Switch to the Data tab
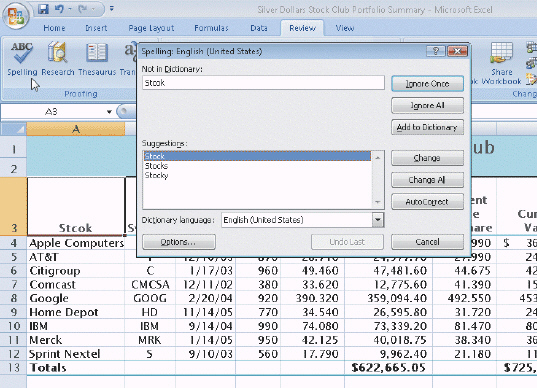The height and width of the screenshot is (388, 537). coord(259,28)
